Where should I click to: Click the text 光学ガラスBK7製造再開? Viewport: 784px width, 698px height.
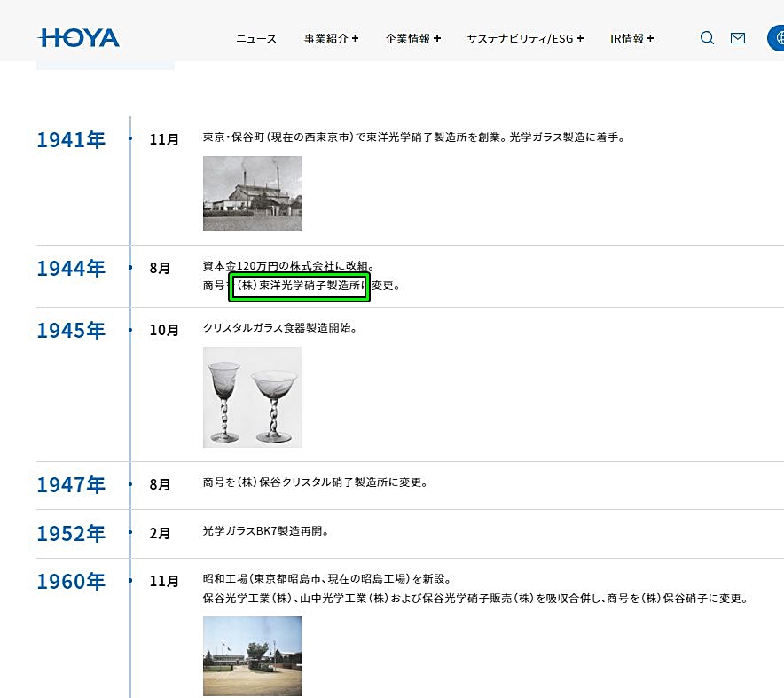click(x=266, y=532)
